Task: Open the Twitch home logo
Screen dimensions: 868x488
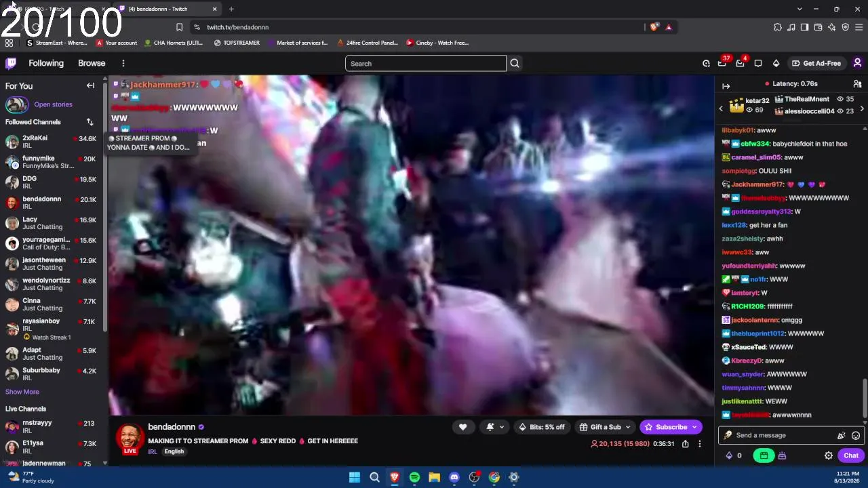Action: 11,63
